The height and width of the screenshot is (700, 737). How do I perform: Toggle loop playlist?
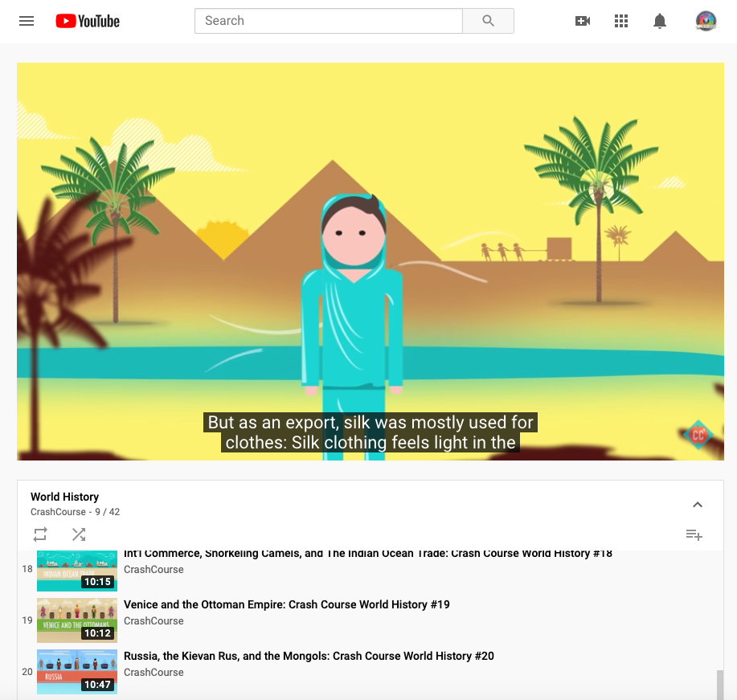pyautogui.click(x=40, y=534)
